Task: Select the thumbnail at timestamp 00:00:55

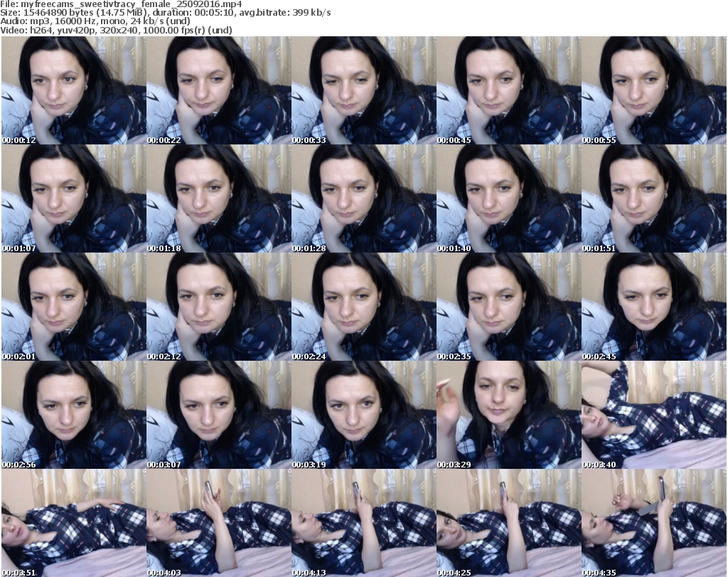Action: click(x=654, y=90)
